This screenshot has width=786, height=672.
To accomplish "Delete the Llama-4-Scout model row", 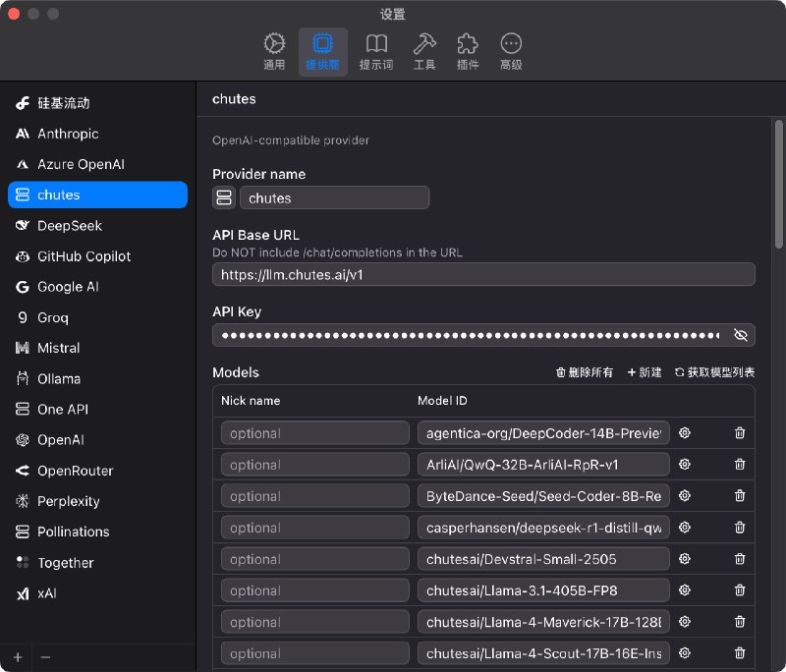I will [740, 653].
